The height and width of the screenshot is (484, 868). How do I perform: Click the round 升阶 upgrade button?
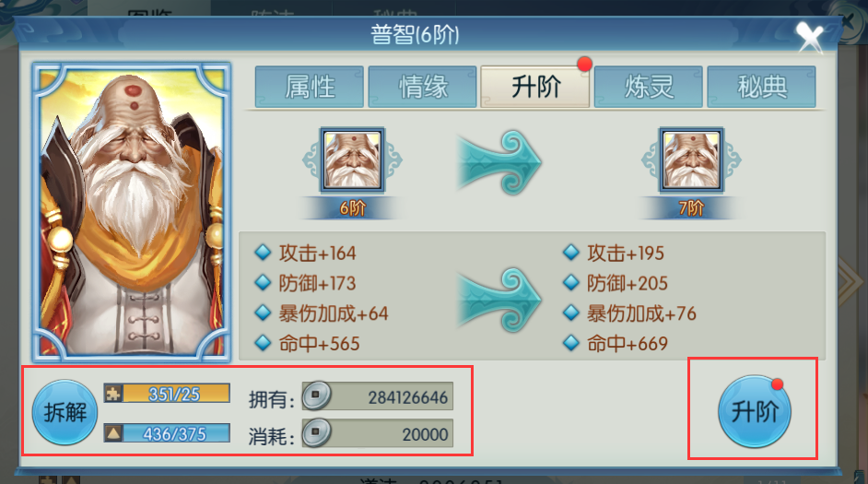754,411
